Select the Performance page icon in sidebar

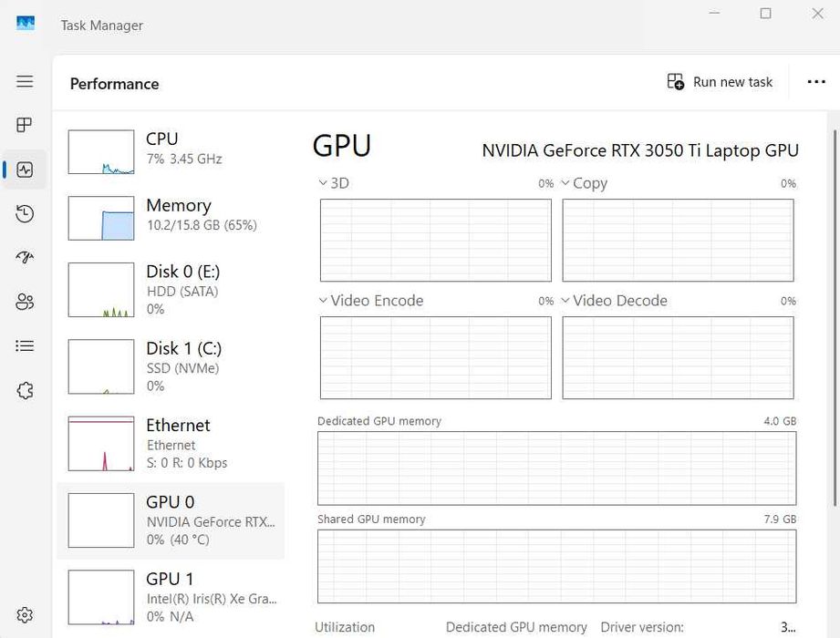click(25, 170)
